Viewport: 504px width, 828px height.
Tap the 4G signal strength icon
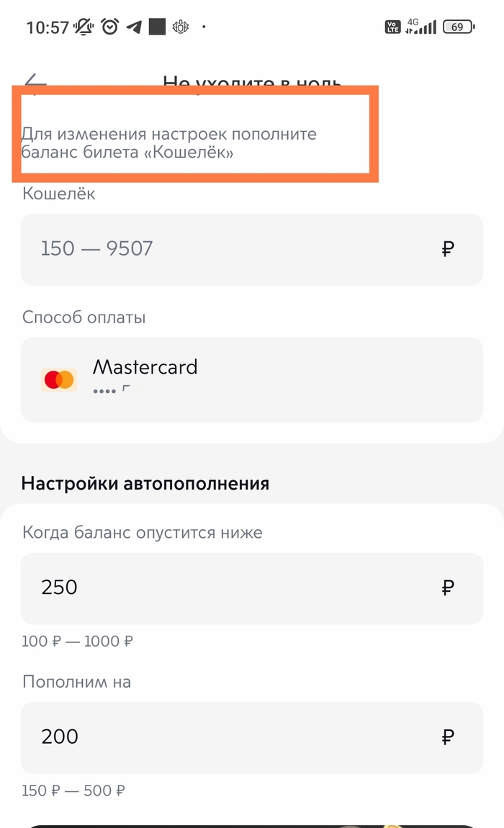(x=422, y=27)
